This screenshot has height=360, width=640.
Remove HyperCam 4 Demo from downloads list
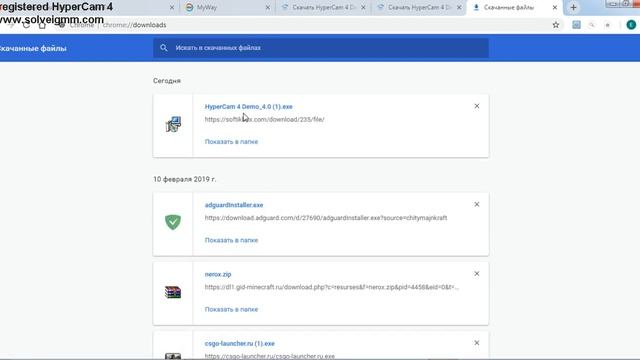477,106
